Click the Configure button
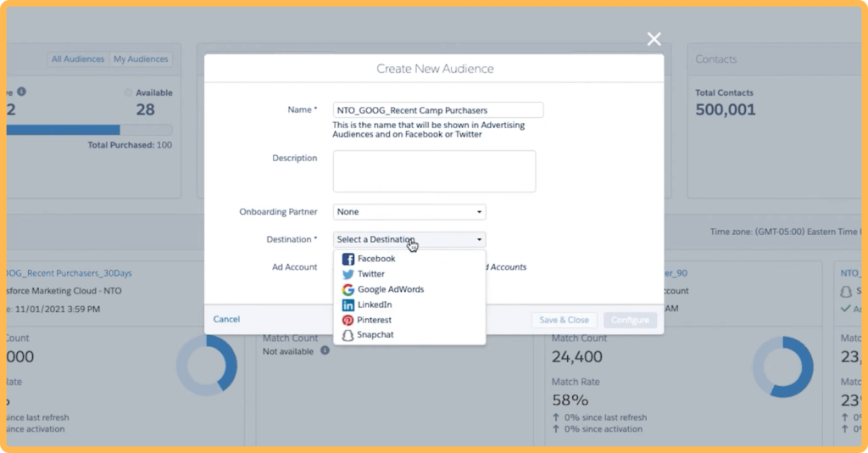Viewport: 868px width, 453px height. tap(630, 320)
